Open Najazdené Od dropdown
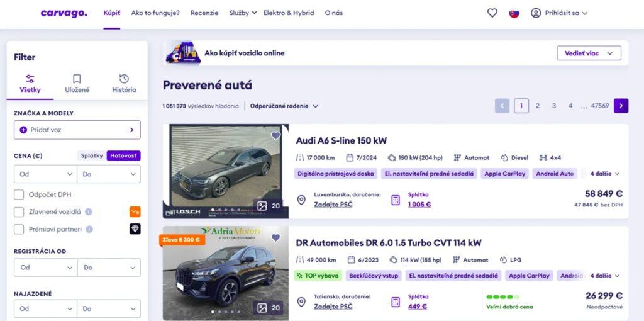Screen dimensions: 644x321 [x=45, y=308]
